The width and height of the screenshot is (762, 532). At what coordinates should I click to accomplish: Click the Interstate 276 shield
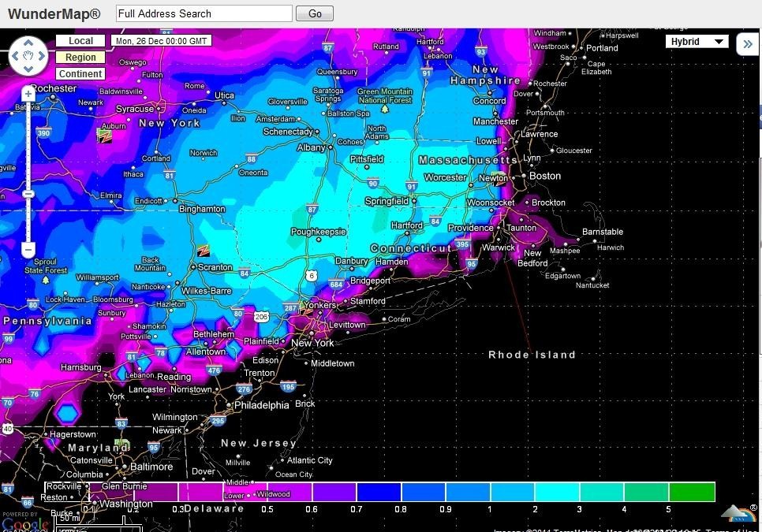[x=244, y=389]
